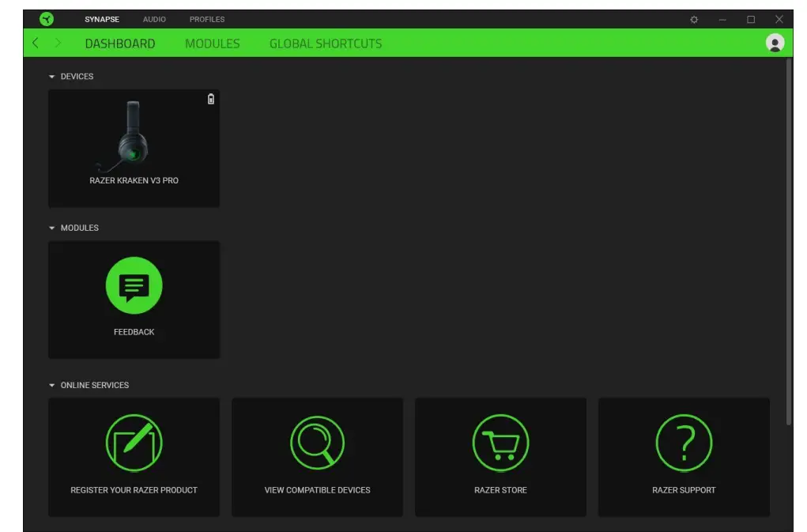
Task: Check the Kraken headset battery icon
Action: point(211,99)
